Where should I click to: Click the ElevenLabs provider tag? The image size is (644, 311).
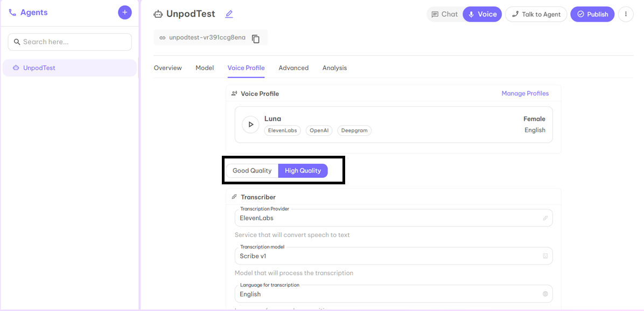pyautogui.click(x=283, y=131)
